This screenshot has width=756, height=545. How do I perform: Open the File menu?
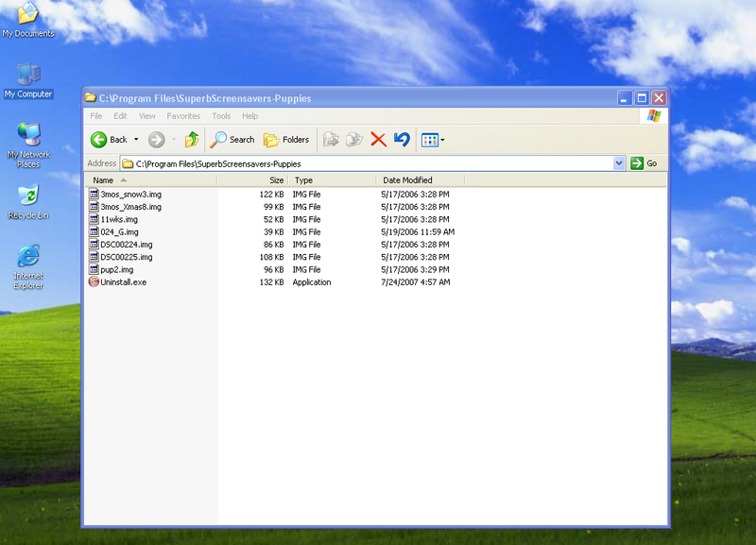(x=96, y=116)
